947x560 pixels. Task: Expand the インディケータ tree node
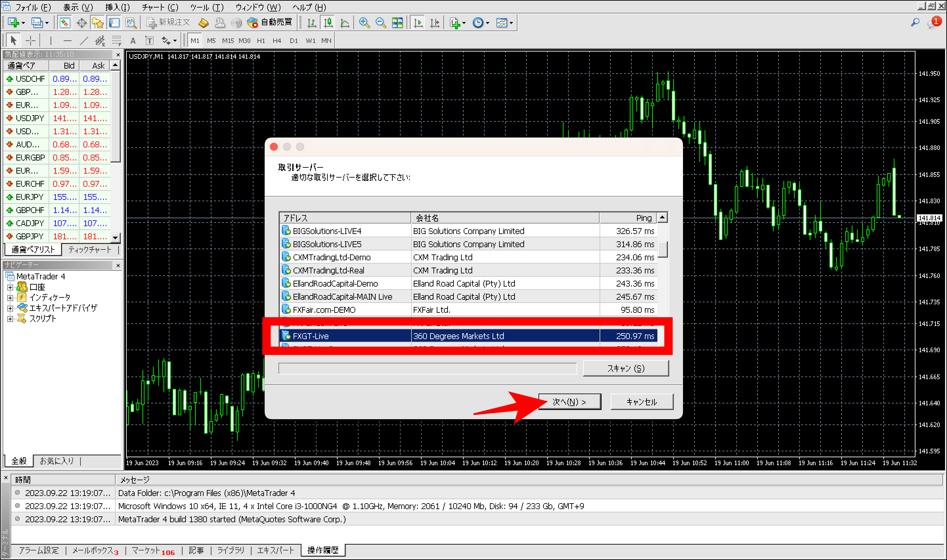10,298
